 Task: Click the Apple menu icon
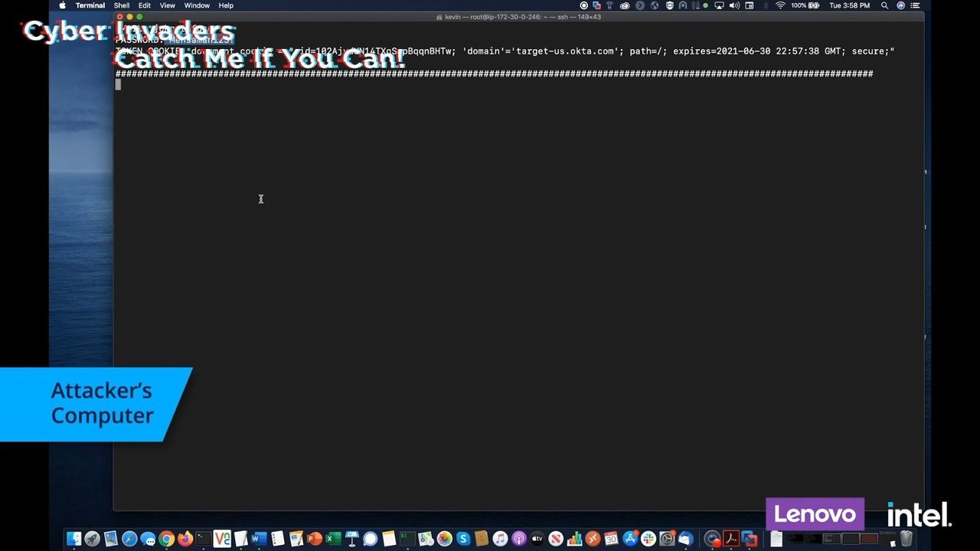[x=62, y=5]
